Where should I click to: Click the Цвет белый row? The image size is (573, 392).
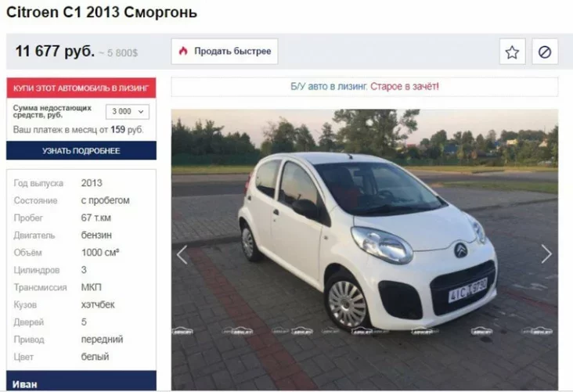pyautogui.click(x=81, y=357)
